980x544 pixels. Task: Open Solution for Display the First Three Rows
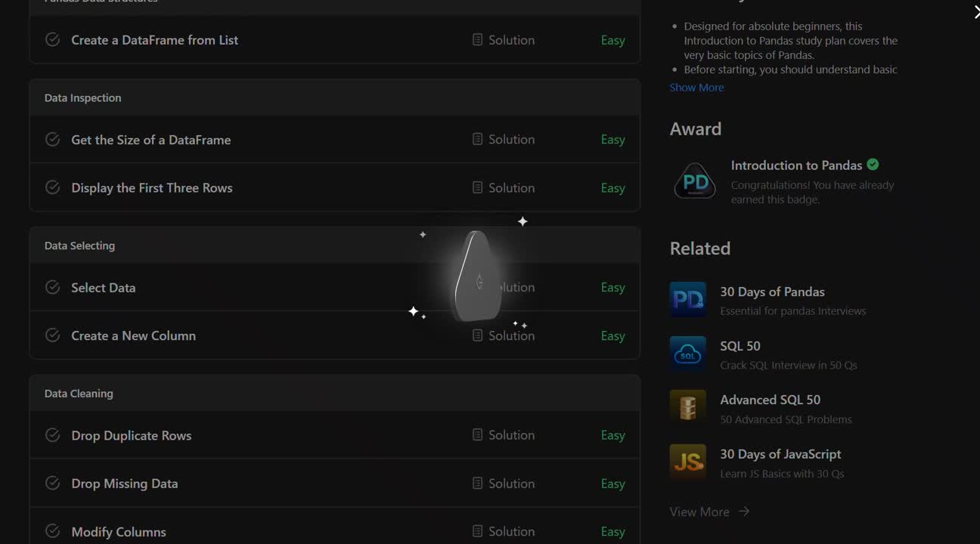click(x=504, y=187)
